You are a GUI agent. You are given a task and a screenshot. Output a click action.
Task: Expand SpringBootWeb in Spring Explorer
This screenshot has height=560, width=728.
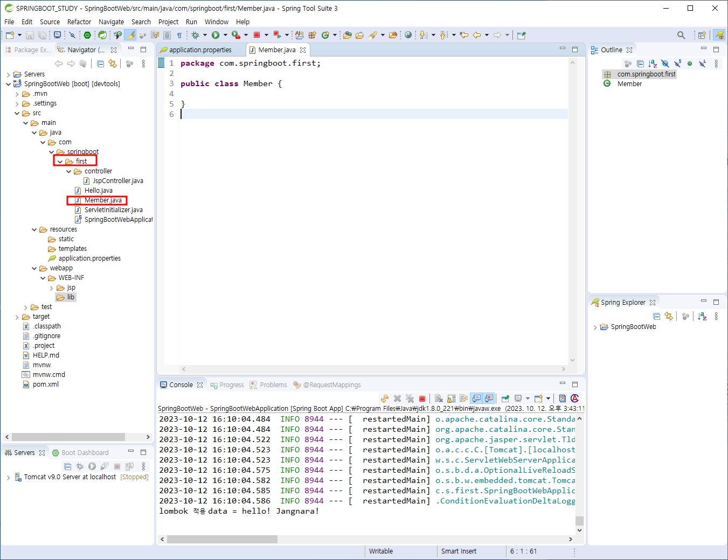coord(595,327)
